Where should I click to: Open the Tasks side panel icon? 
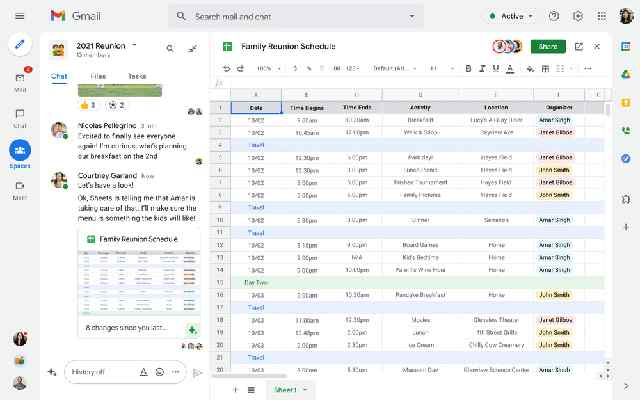[625, 158]
